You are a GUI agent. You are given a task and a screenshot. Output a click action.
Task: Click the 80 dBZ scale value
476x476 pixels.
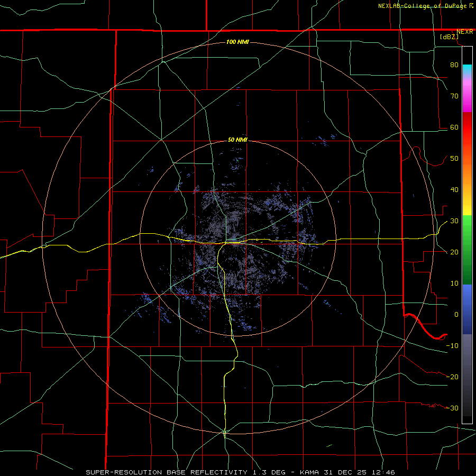454,65
